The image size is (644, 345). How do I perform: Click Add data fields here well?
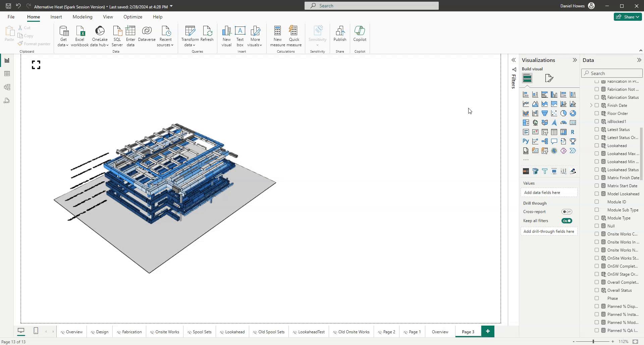coord(549,193)
